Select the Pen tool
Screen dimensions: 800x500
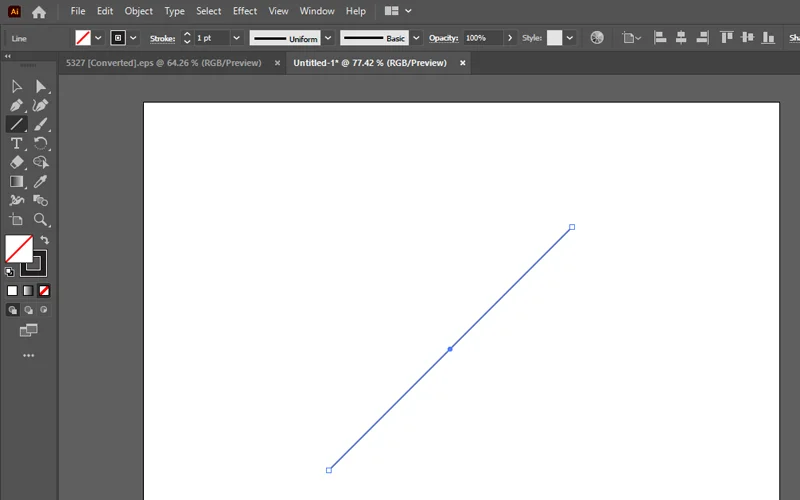(x=17, y=106)
